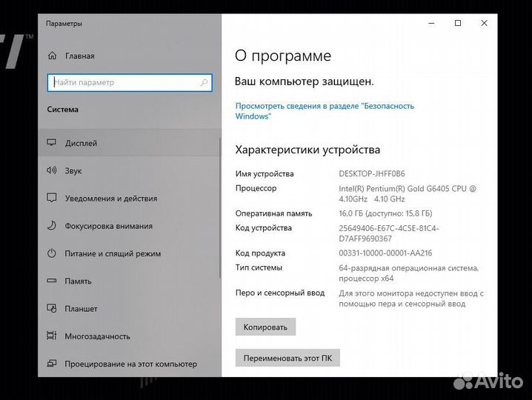Click the Тип системы label

pyautogui.click(x=259, y=267)
